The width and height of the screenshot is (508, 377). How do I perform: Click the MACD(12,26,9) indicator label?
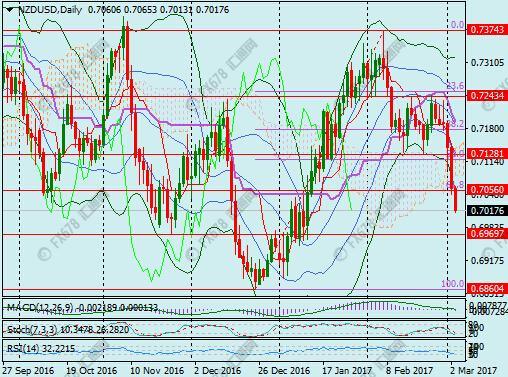pos(40,307)
